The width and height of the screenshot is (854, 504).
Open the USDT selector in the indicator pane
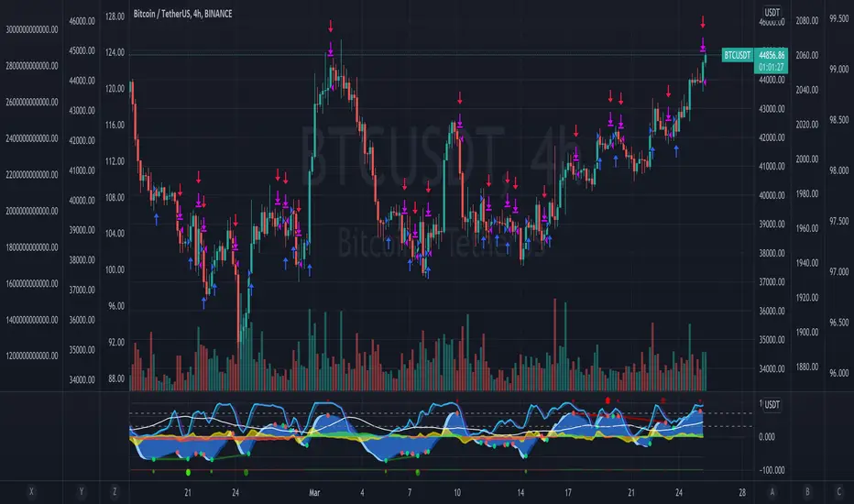(x=772, y=405)
